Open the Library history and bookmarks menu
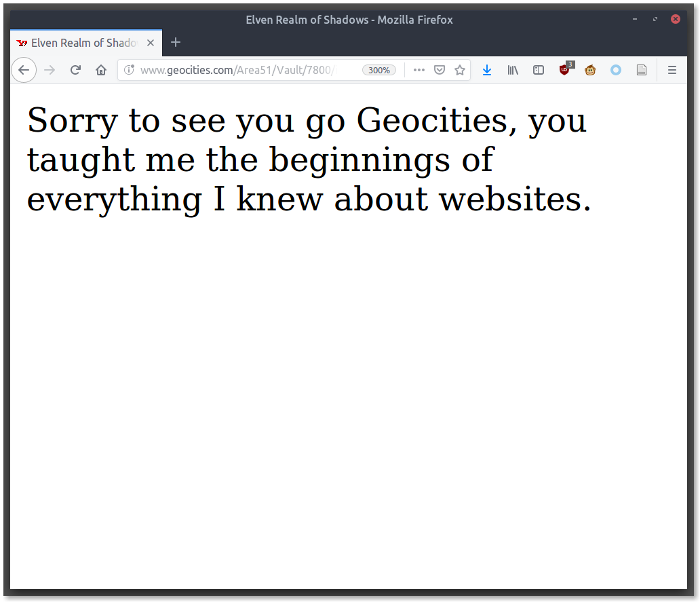The image size is (700, 602). click(x=513, y=70)
